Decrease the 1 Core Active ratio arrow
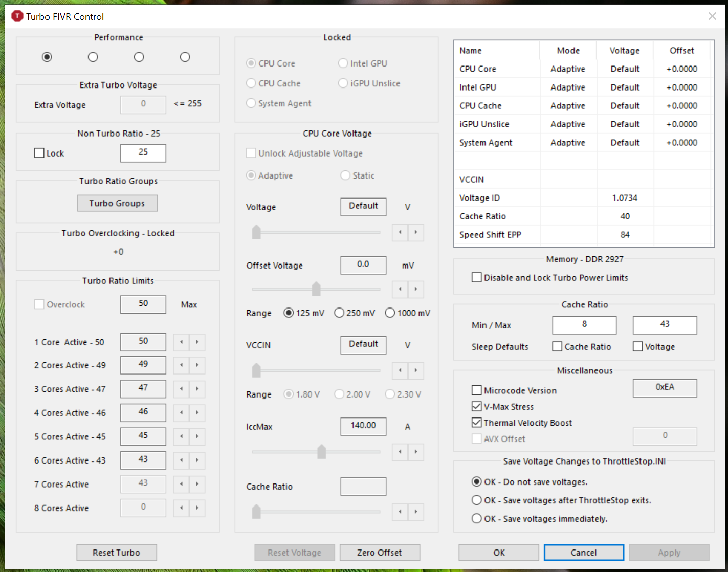This screenshot has height=572, width=728. (181, 342)
